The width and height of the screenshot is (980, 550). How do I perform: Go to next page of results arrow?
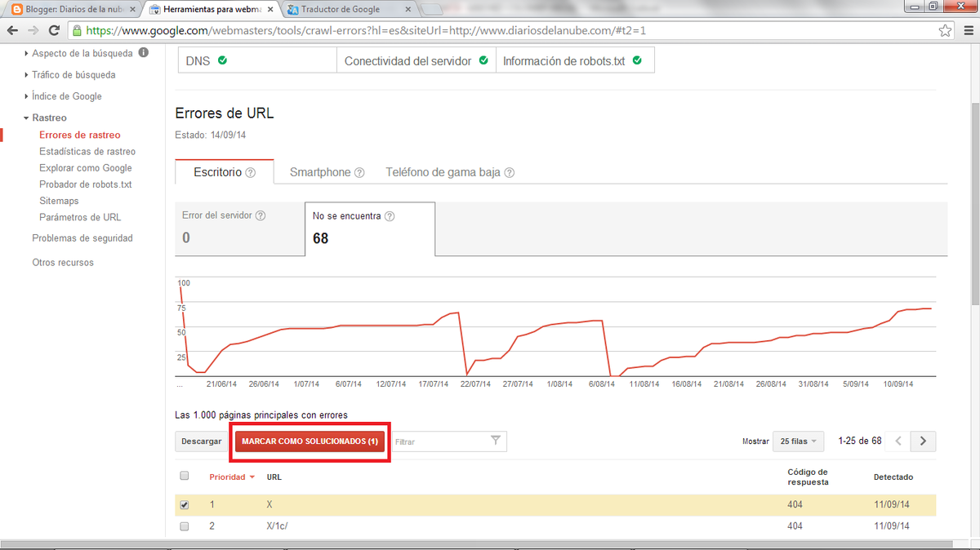click(924, 441)
